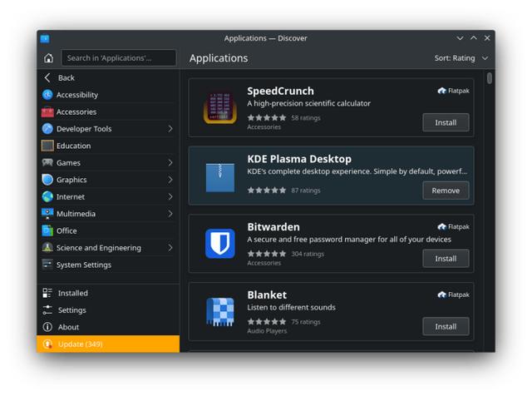Click the KDE Plasma Desktop package icon

pyautogui.click(x=220, y=178)
